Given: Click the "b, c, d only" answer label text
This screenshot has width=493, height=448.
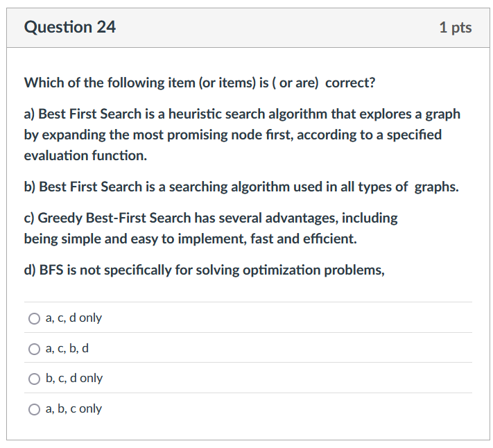Looking at the screenshot, I should point(74,378).
